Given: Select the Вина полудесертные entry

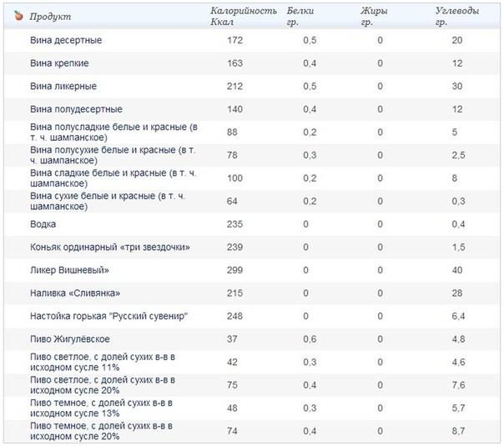Looking at the screenshot, I should (76, 109).
